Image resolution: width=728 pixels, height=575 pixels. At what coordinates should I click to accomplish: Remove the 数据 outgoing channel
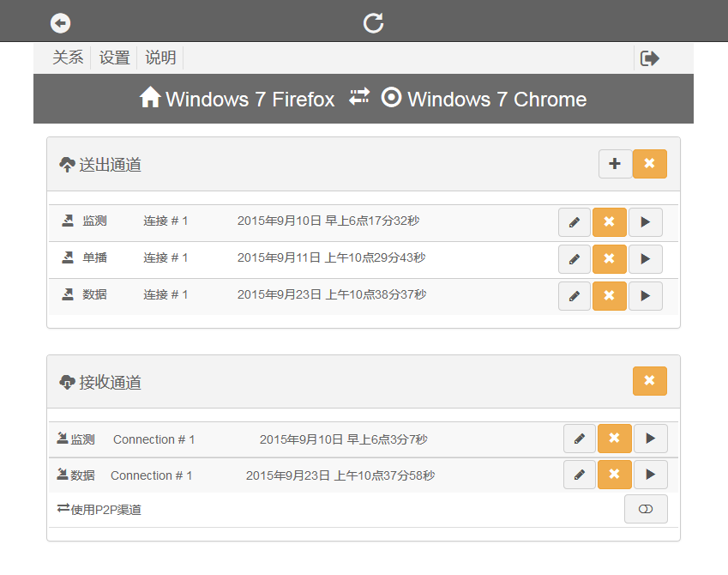point(609,296)
